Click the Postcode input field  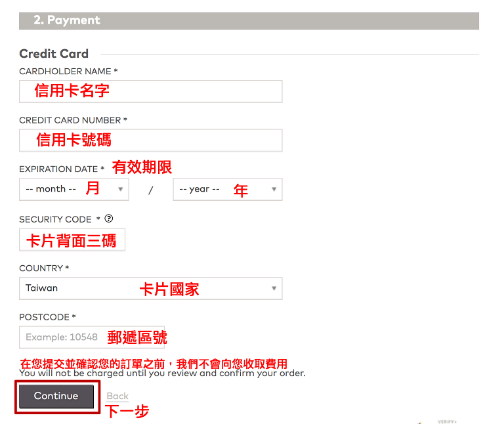click(x=91, y=337)
